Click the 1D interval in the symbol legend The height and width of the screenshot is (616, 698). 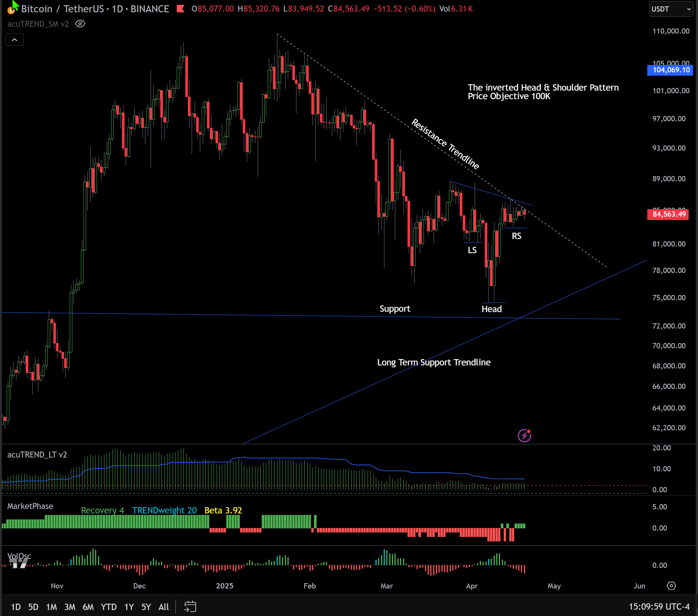tap(118, 9)
